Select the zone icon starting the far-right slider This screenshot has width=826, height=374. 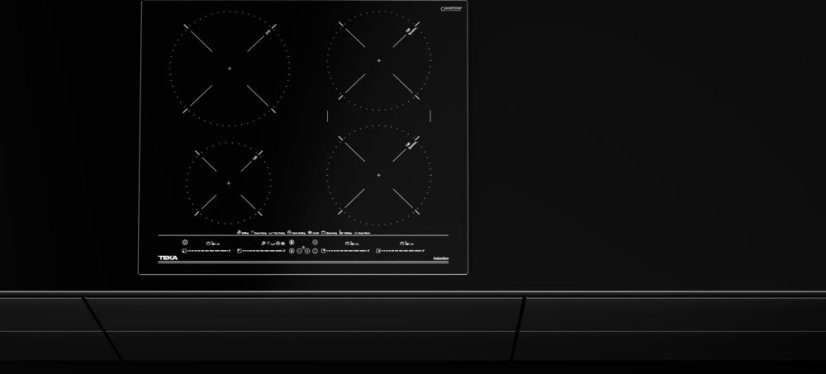[x=378, y=251]
